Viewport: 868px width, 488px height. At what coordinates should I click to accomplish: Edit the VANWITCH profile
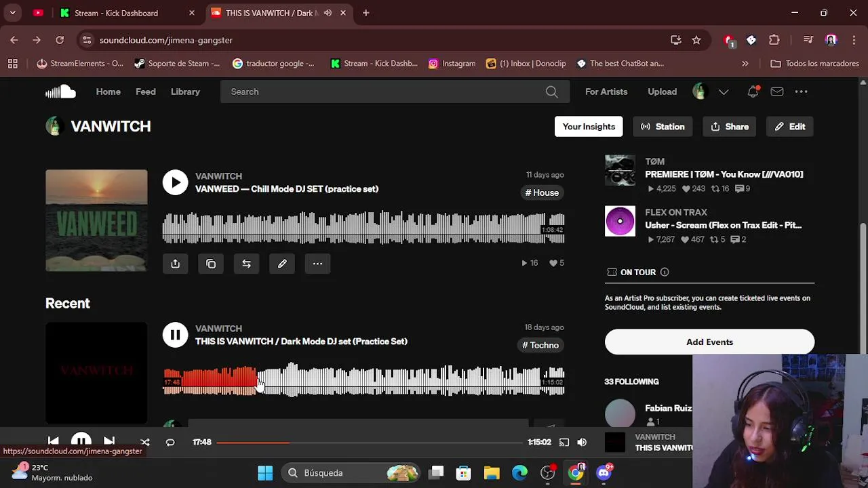coord(790,127)
